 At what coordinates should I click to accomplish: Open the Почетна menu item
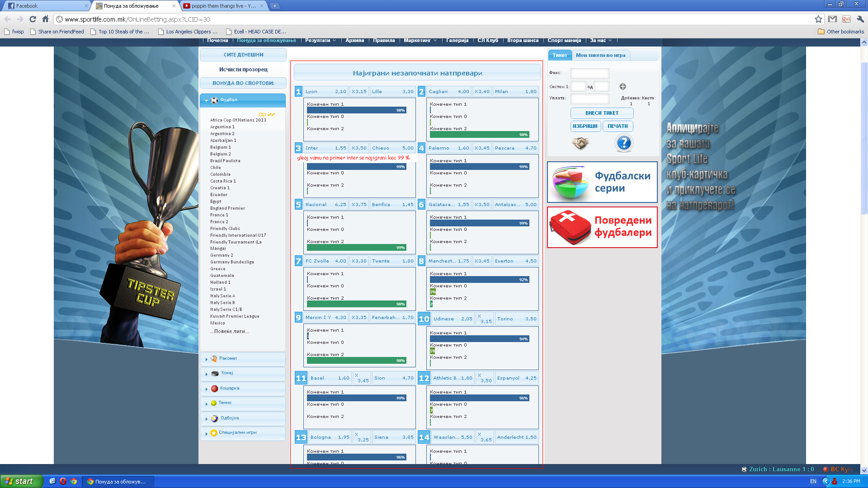(217, 41)
